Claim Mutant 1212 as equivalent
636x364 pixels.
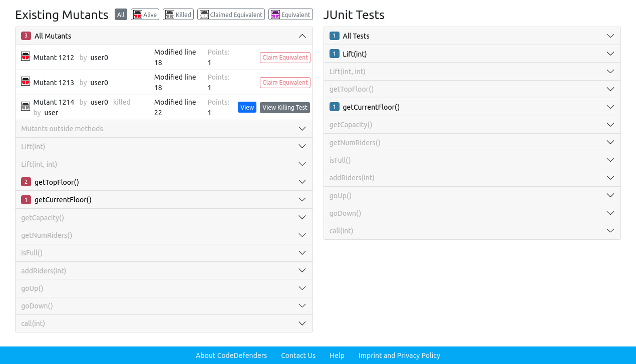coord(285,58)
